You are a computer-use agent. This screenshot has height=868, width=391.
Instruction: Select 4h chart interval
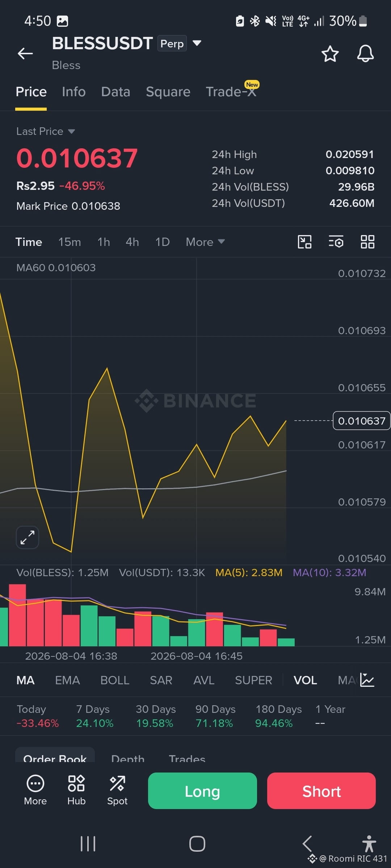(132, 242)
